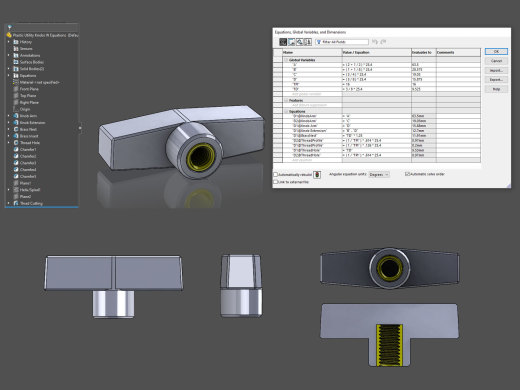This screenshot has width=520, height=390.
Task: Click the Export button
Action: (x=496, y=80)
